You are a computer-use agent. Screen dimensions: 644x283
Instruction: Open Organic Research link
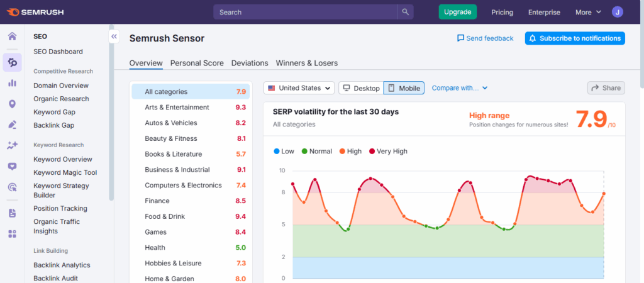pos(61,99)
